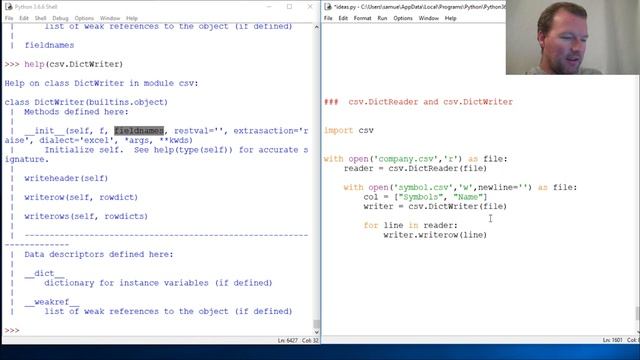640x360 pixels.
Task: Open Window menu in ideas.py editor
Action: (x=429, y=18)
